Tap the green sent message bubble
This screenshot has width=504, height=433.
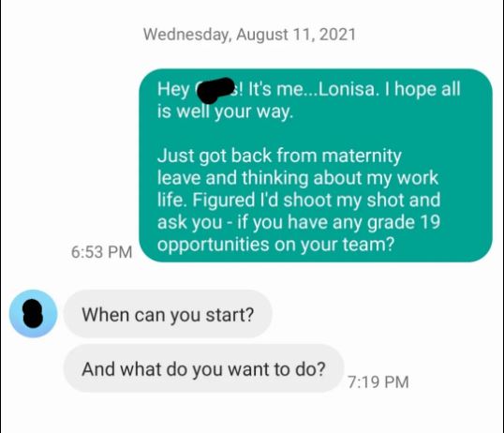point(316,165)
